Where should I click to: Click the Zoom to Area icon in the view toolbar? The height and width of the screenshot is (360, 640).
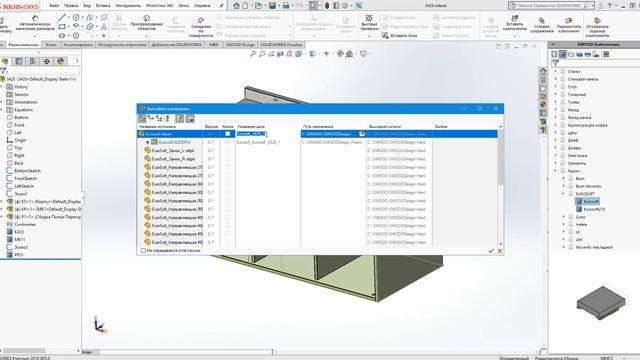pos(262,54)
